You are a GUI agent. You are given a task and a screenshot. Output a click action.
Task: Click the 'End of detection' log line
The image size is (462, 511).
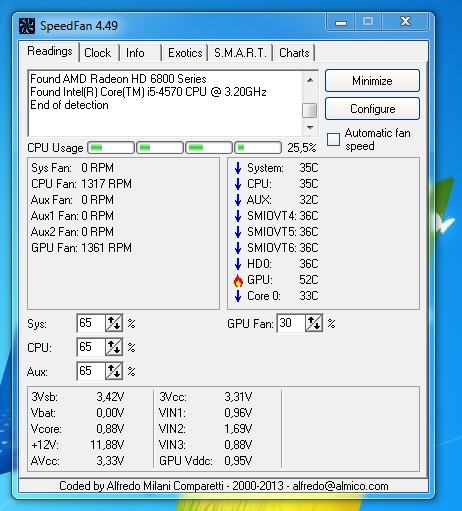click(x=69, y=105)
